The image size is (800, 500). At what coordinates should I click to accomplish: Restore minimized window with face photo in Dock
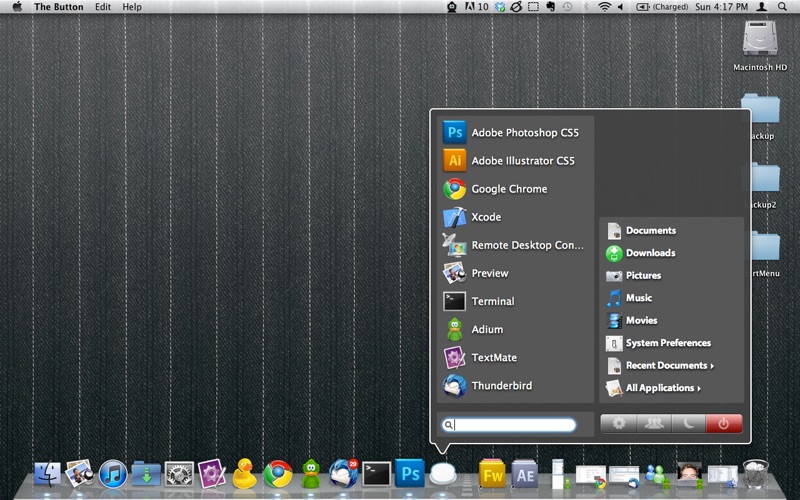[x=689, y=474]
